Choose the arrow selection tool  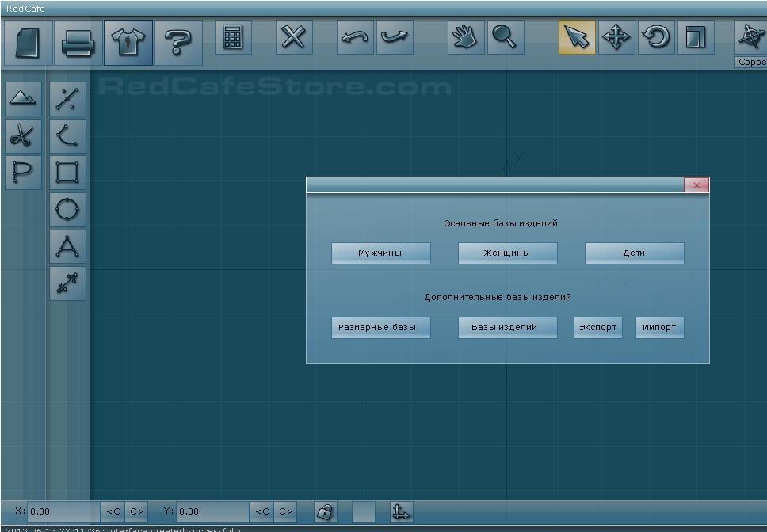tap(577, 37)
